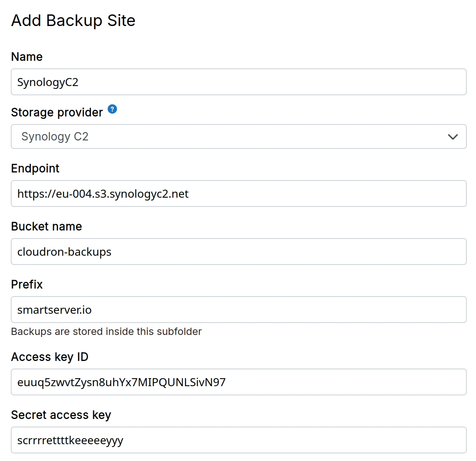
Task: Click the Bucket name label
Action: coord(46,226)
